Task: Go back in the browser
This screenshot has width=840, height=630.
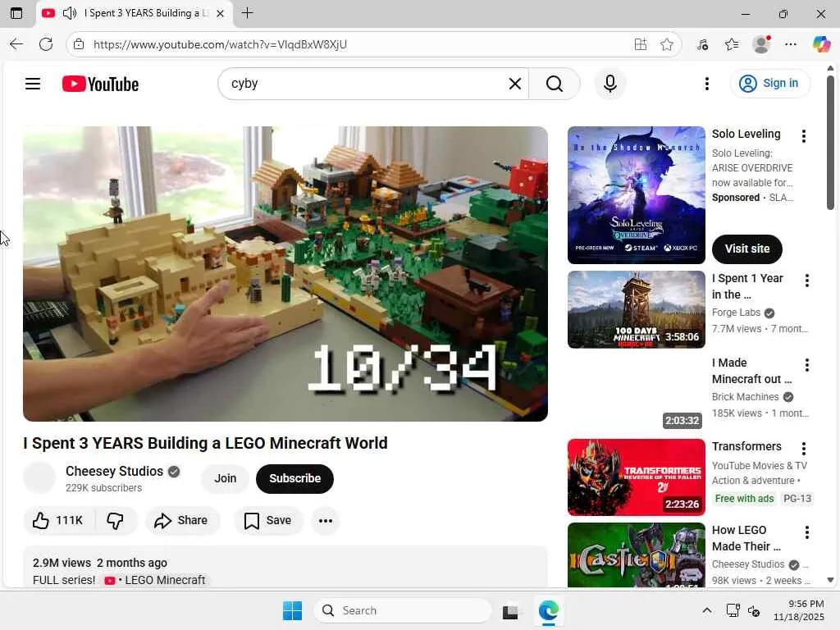Action: pos(16,44)
